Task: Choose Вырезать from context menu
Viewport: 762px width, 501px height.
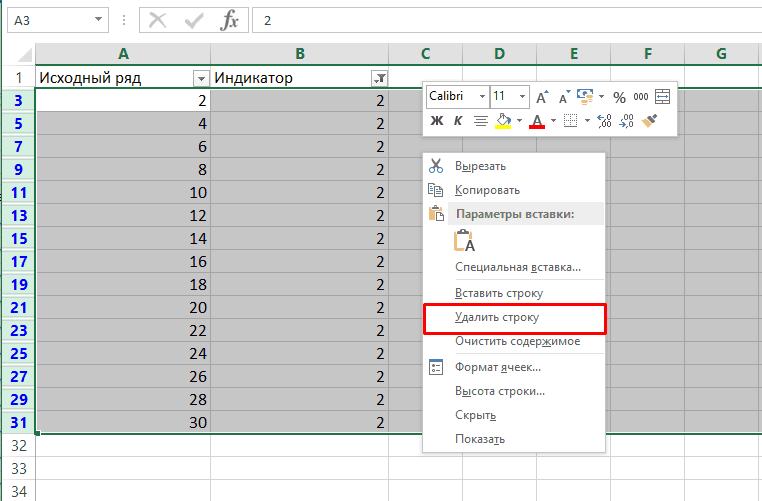Action: click(x=514, y=166)
